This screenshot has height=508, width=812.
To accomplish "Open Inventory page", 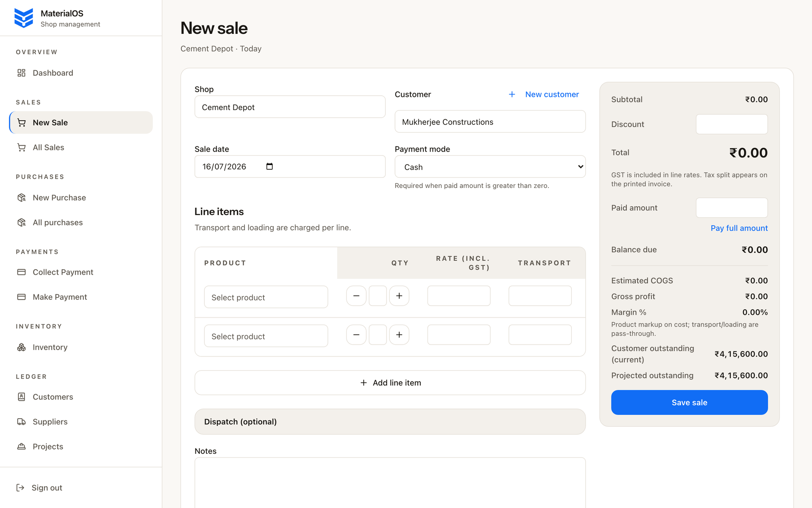I will (81, 347).
